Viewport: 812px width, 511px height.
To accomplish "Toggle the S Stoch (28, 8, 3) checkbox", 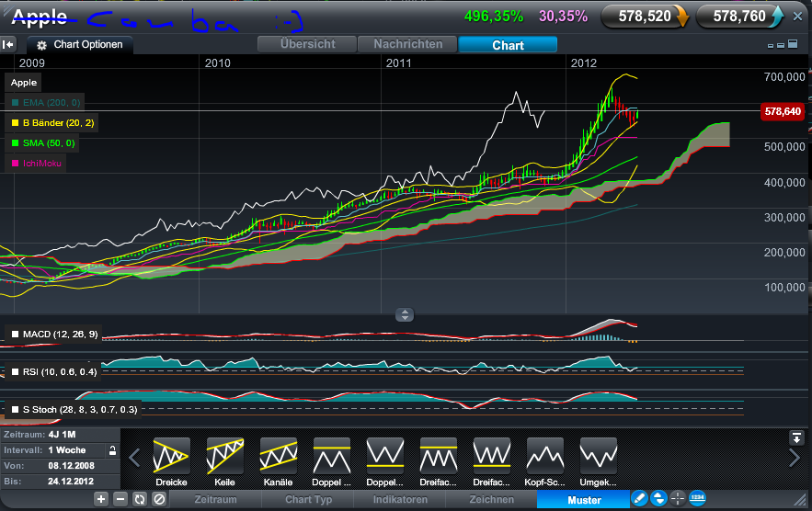I will click(16, 410).
